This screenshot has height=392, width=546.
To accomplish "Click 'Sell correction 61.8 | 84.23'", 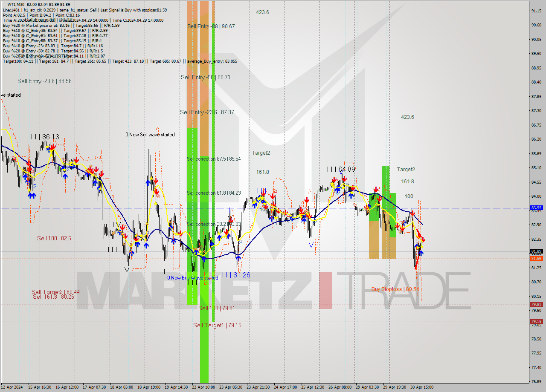I will 214,193.
